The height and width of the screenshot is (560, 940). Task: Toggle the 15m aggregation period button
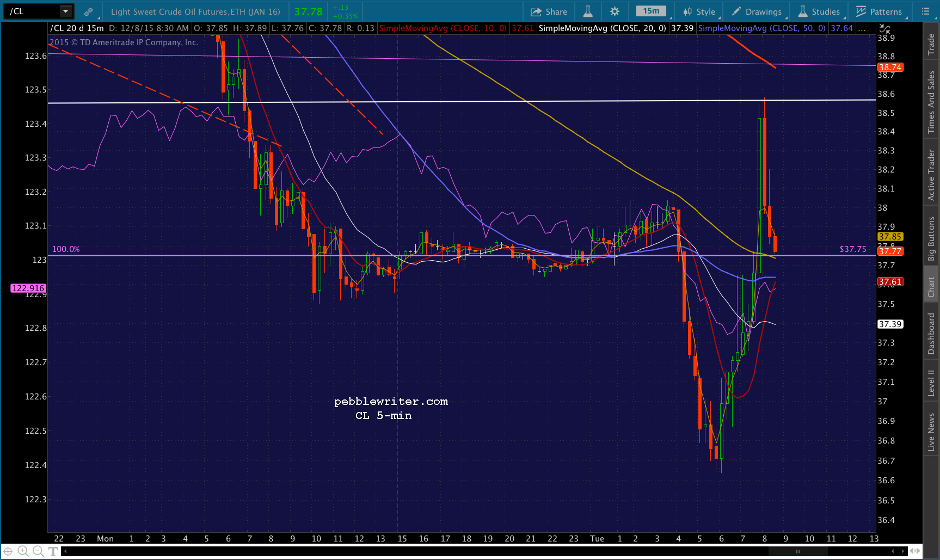click(651, 11)
